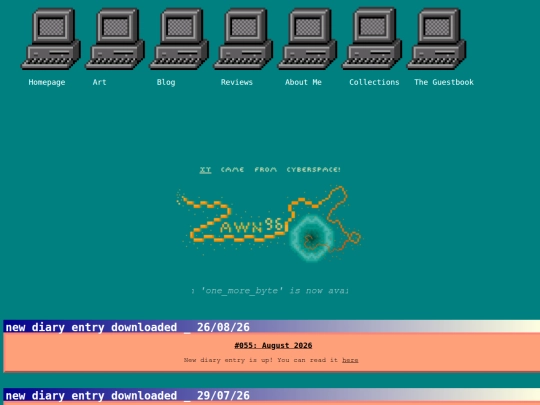This screenshot has height=405, width=540.
Task: Click the diary header dated 29/07/26
Action: (271, 395)
